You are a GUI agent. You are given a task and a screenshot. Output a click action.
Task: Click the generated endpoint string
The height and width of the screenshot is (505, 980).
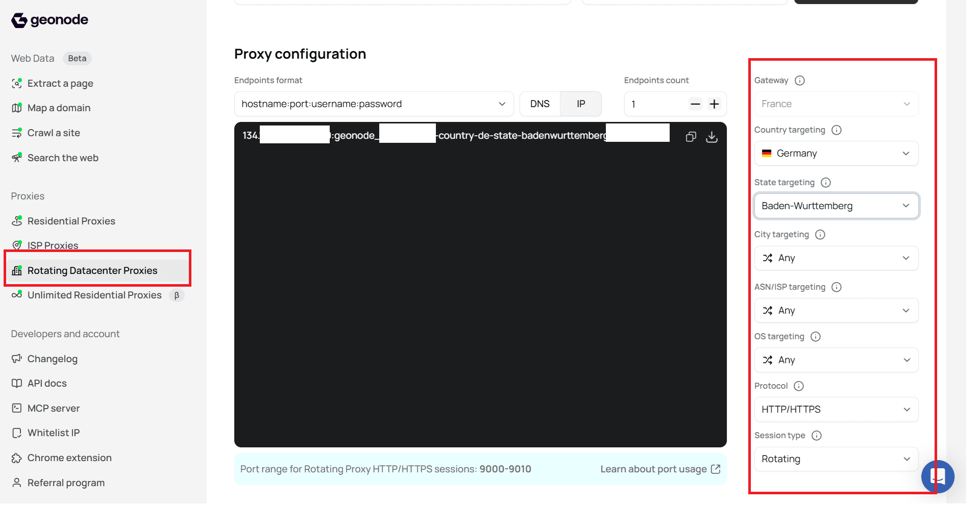(456, 135)
